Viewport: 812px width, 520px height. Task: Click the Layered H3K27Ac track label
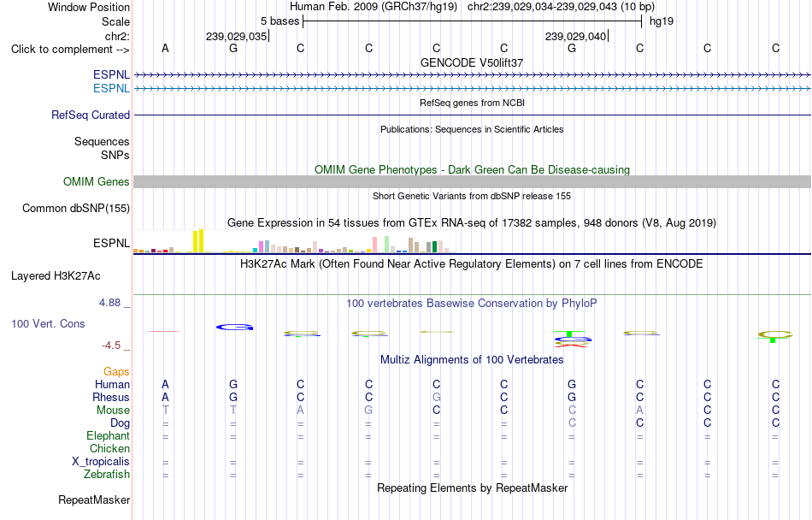[56, 276]
